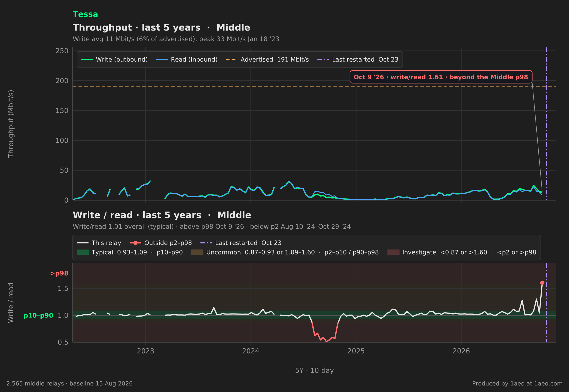The image size is (569, 392).
Task: Click the This relay legend entry
Action: coord(99,243)
